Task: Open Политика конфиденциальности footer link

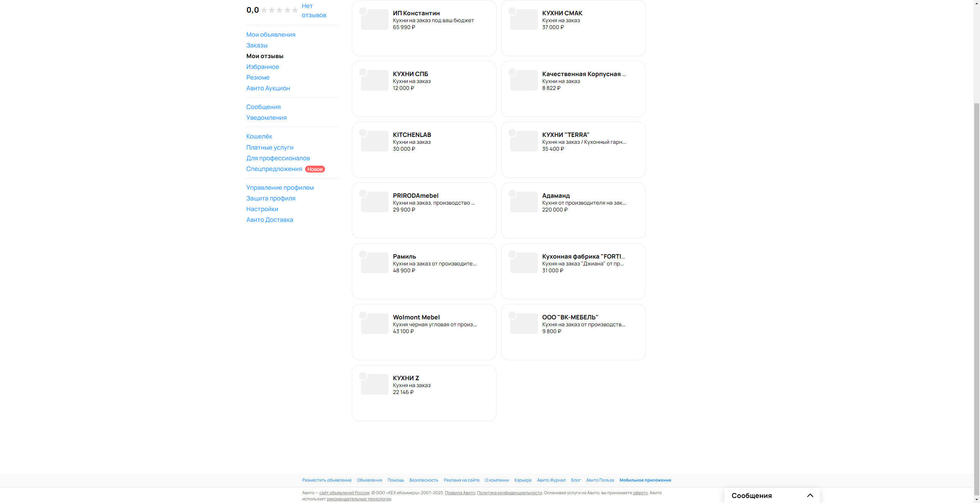Action: tap(509, 493)
